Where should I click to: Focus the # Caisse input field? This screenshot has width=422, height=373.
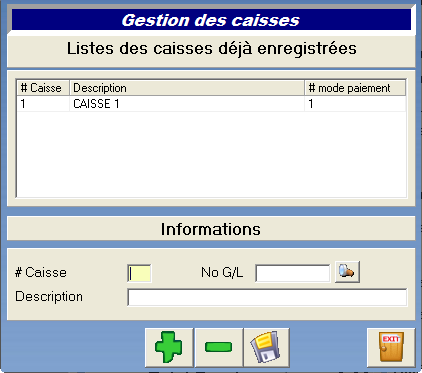pos(139,273)
